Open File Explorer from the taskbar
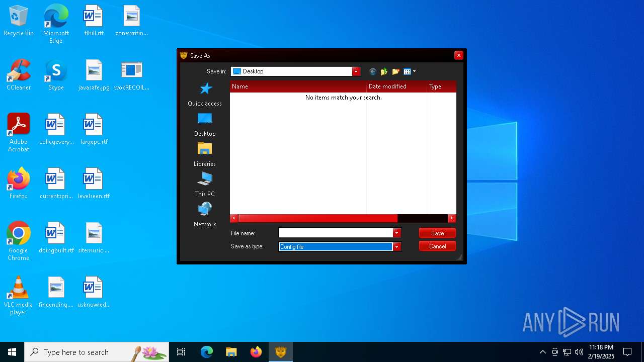644x362 pixels. 231,352
